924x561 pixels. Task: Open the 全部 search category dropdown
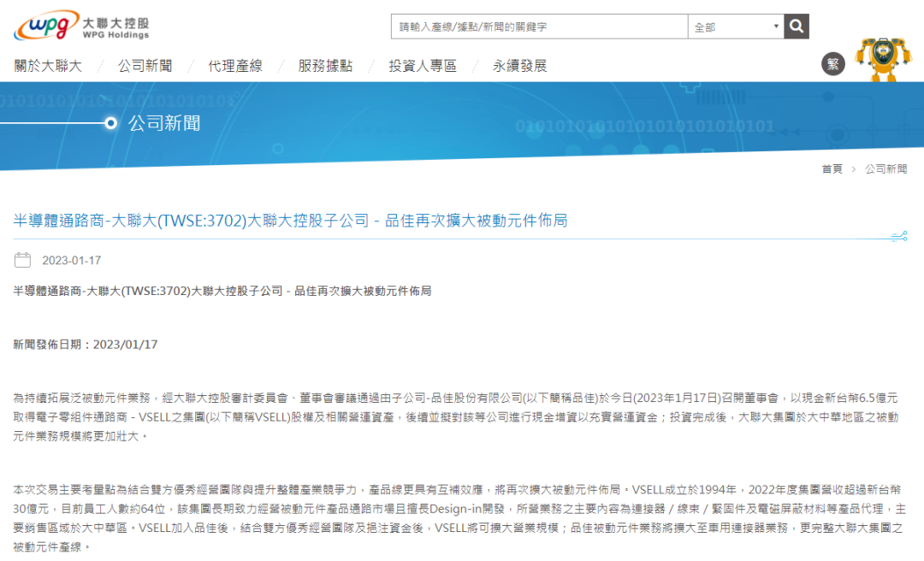tap(736, 27)
